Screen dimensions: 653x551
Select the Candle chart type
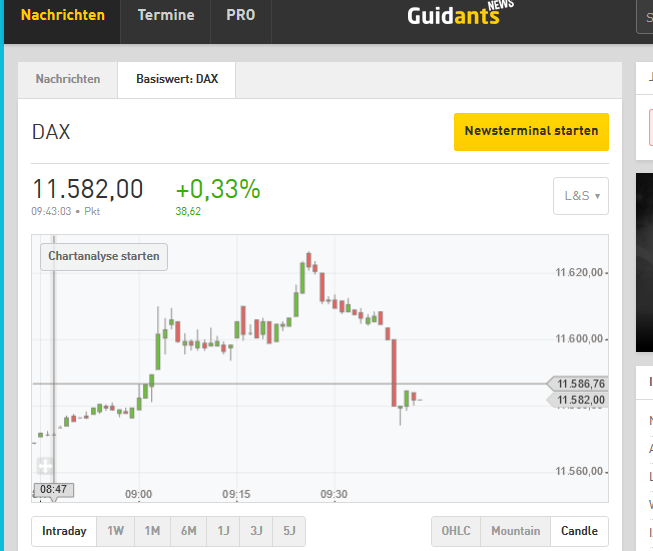click(x=579, y=531)
